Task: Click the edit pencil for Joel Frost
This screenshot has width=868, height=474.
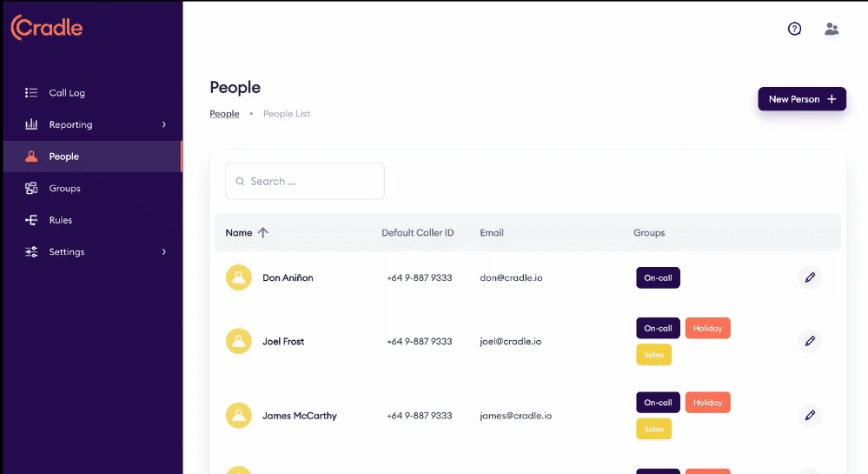Action: 810,341
